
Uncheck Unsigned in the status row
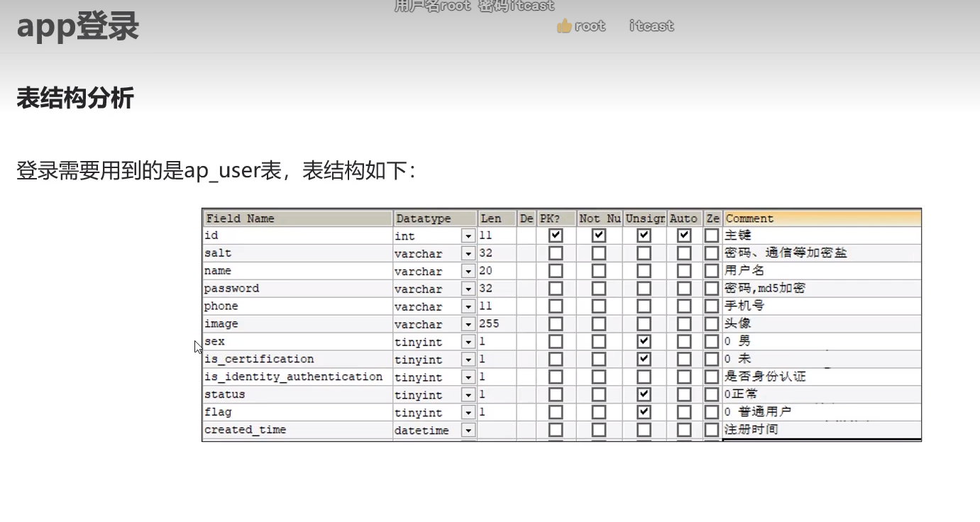click(x=644, y=395)
